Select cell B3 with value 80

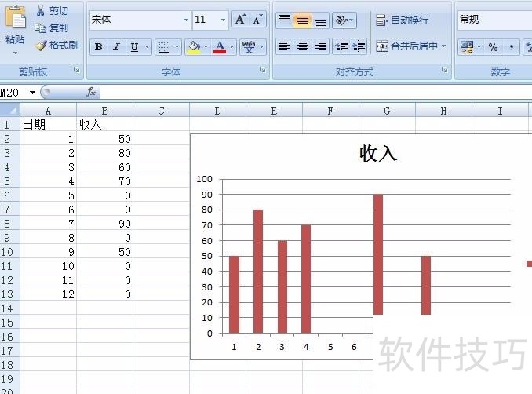pyautogui.click(x=105, y=153)
